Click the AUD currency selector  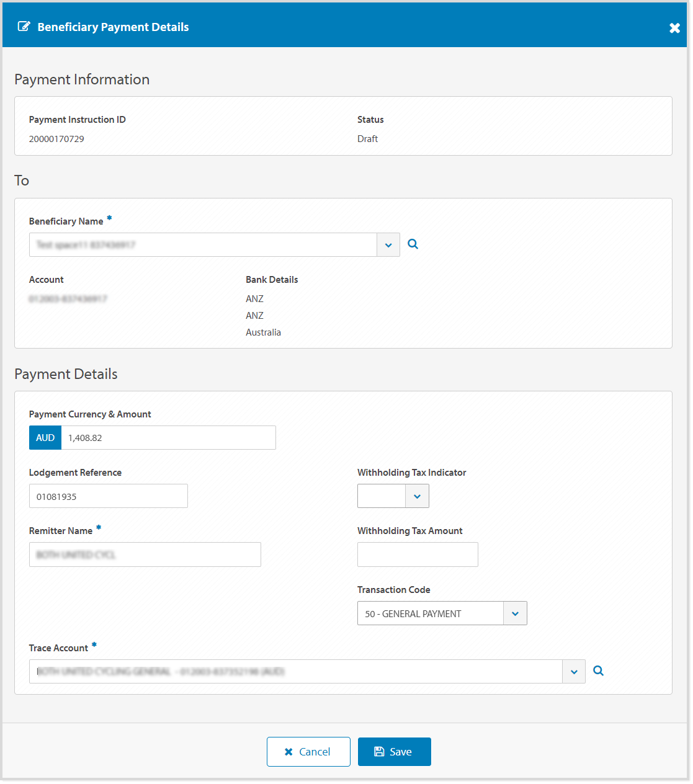45,438
